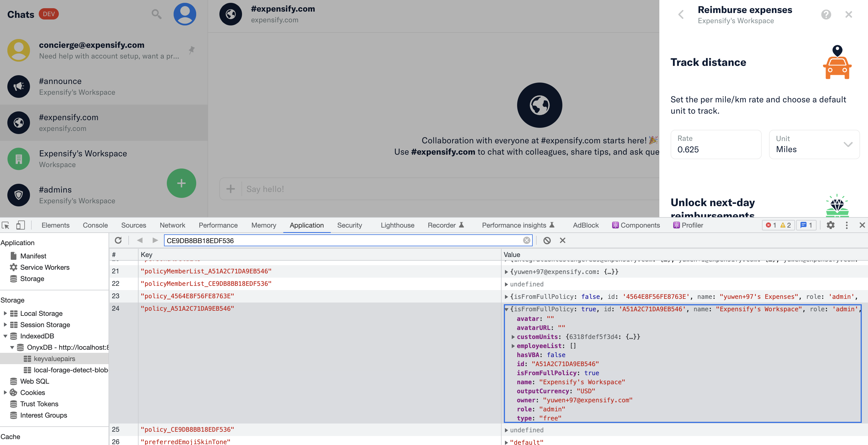The image size is (868, 445).
Task: Toggle the device toolbar icon
Action: click(21, 225)
